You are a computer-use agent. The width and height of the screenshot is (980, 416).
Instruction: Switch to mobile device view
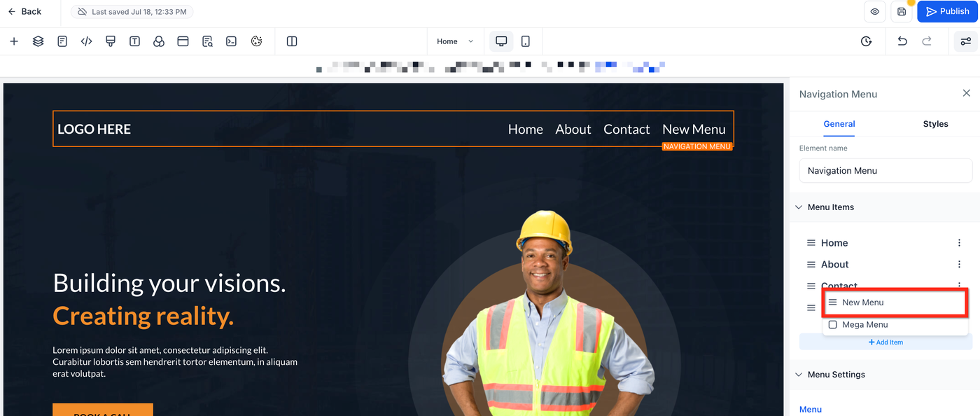click(526, 41)
